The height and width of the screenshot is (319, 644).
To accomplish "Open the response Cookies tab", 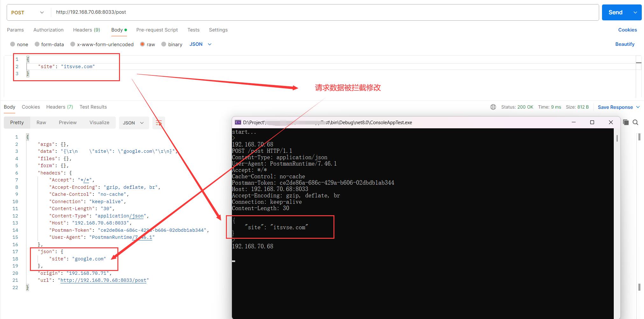I will 31,107.
